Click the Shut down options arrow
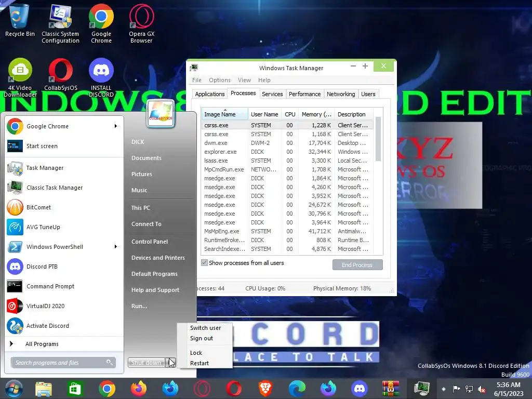Image resolution: width=532 pixels, height=399 pixels. [171, 362]
